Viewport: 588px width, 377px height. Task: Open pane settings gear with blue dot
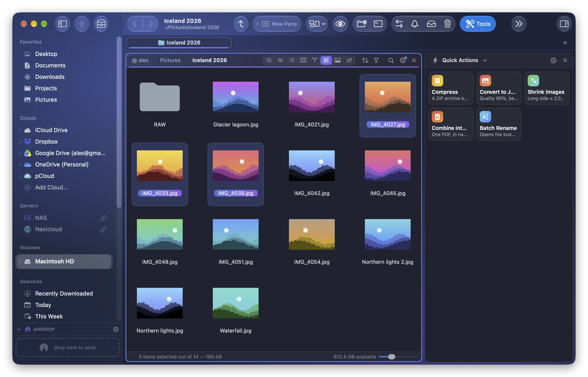coord(403,60)
